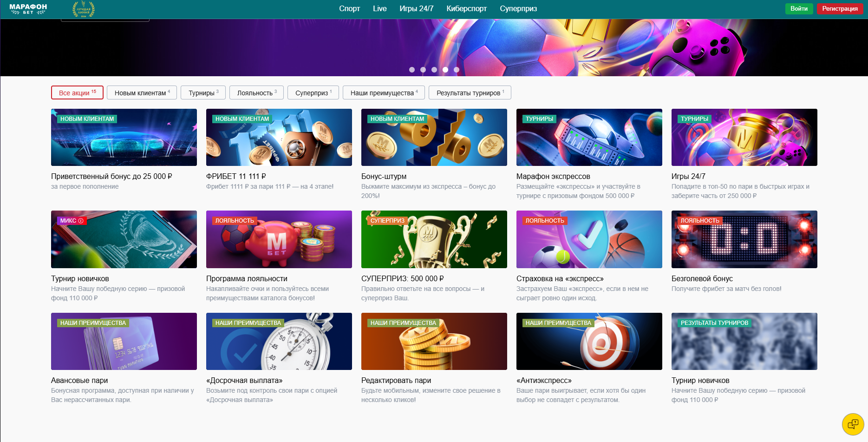Click the Marathon Bet logo
This screenshot has height=442, width=868.
pyautogui.click(x=28, y=9)
